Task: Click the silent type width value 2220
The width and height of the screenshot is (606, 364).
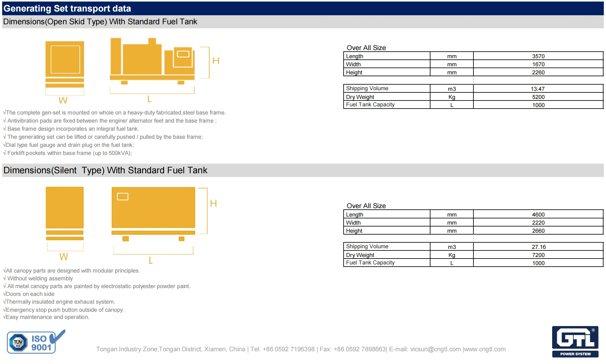Action: [x=538, y=223]
